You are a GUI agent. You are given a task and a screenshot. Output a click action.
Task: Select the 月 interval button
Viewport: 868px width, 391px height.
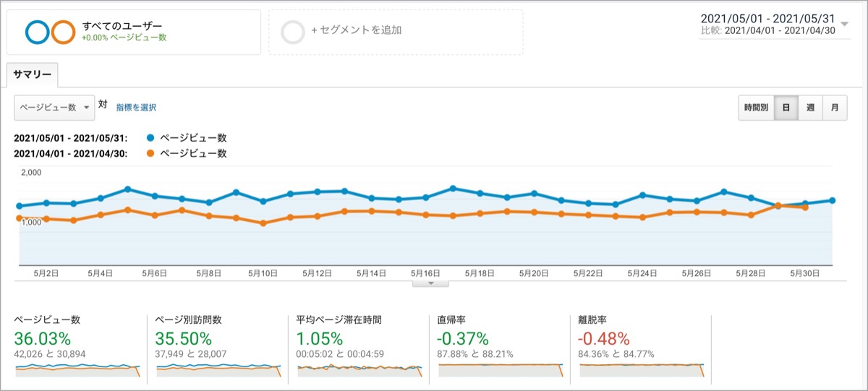[x=835, y=108]
